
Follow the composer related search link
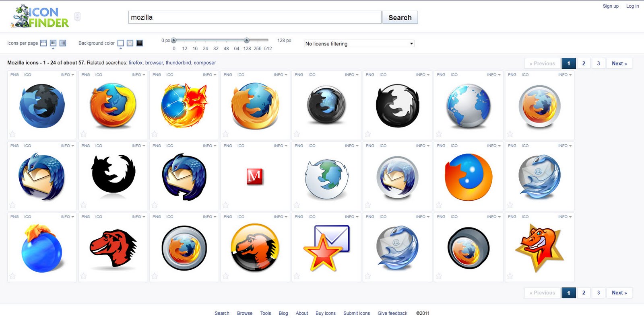coord(205,63)
